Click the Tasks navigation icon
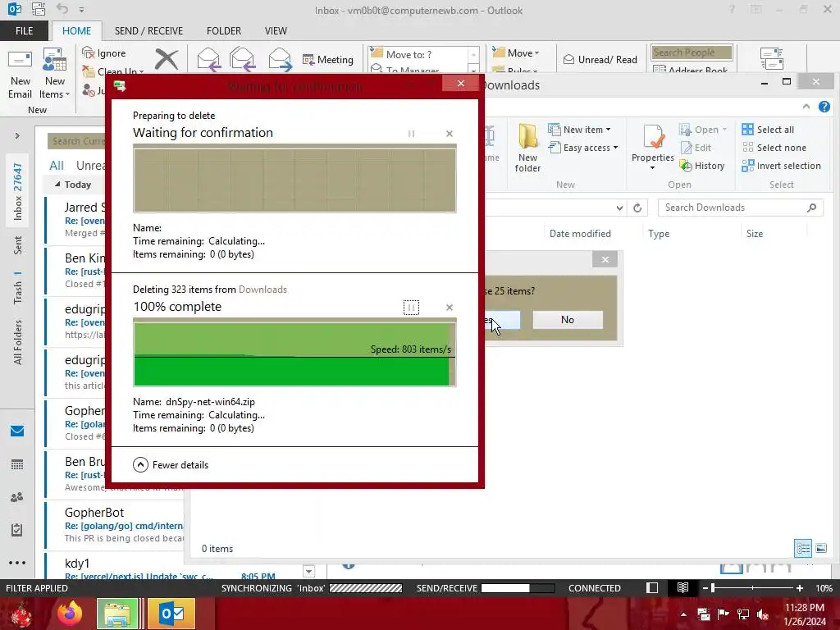Image resolution: width=840 pixels, height=630 pixels. pyautogui.click(x=17, y=530)
